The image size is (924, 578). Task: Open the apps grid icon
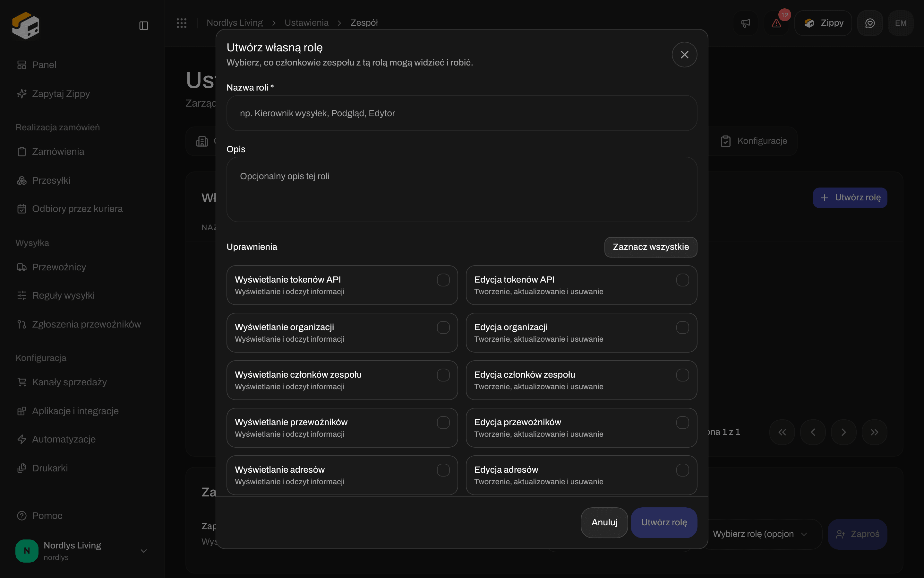181,23
